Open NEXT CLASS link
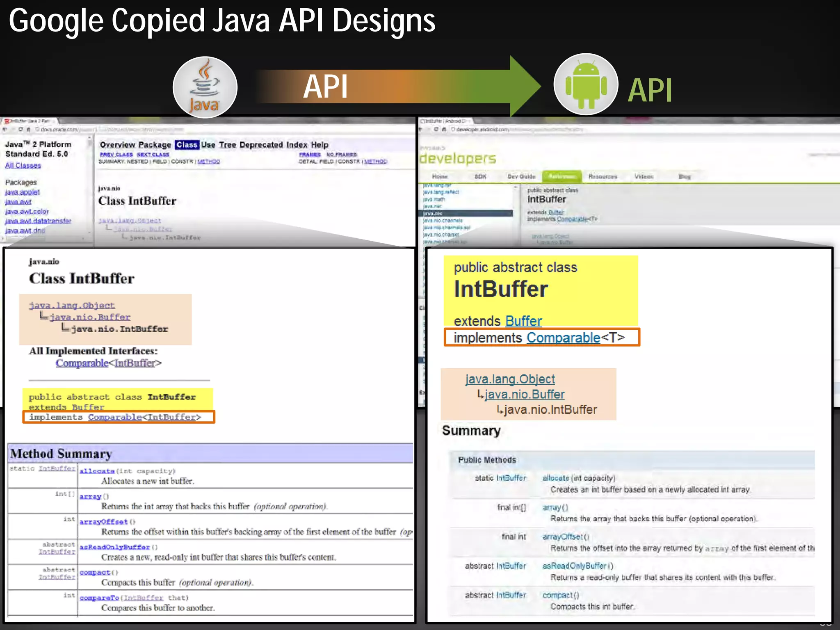This screenshot has height=630, width=840. coord(153,155)
